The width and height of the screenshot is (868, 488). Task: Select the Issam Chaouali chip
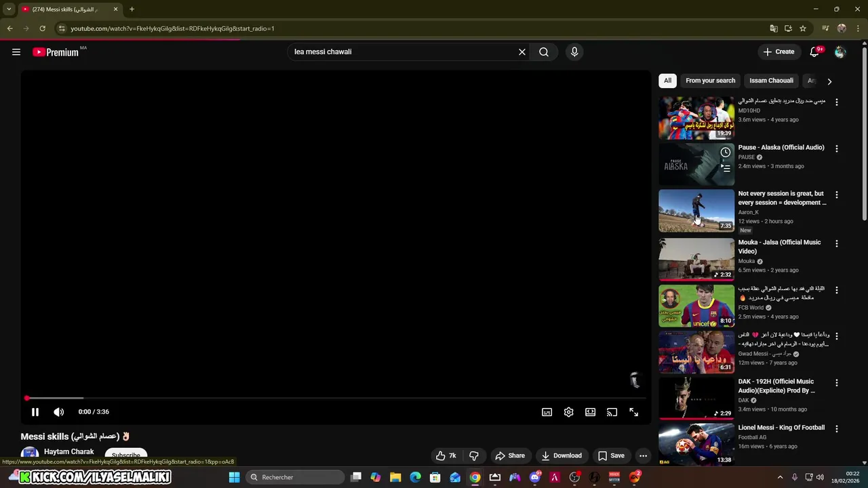[x=771, y=81]
